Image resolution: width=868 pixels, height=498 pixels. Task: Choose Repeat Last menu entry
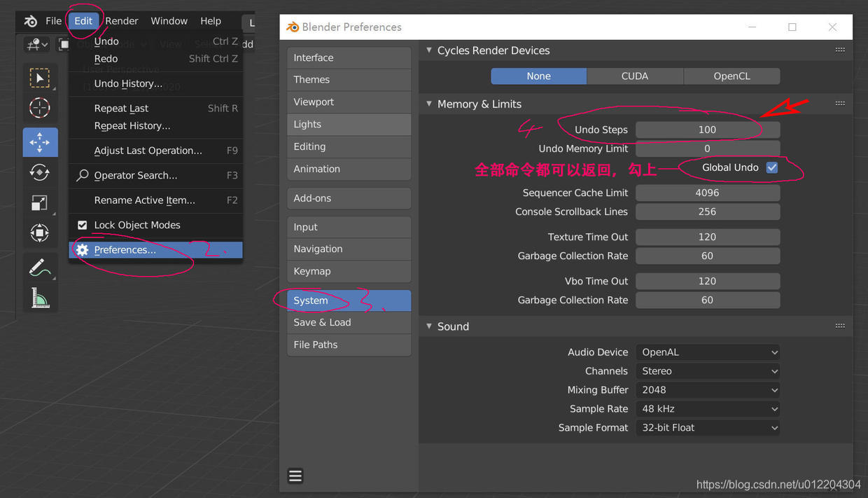click(156, 109)
